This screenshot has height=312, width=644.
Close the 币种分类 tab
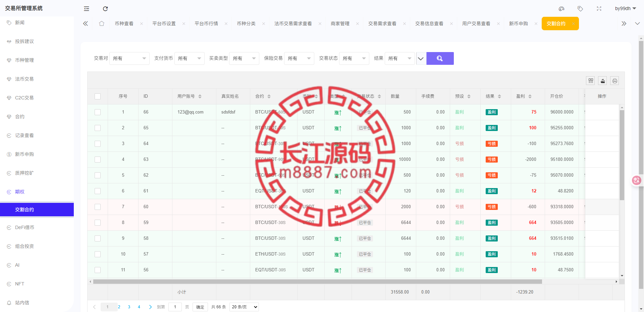pos(264,24)
